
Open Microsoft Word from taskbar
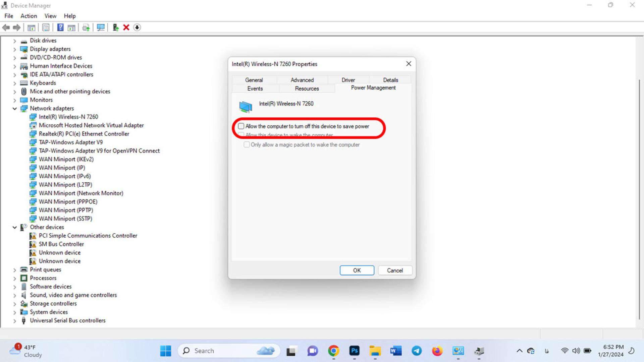pos(396,351)
